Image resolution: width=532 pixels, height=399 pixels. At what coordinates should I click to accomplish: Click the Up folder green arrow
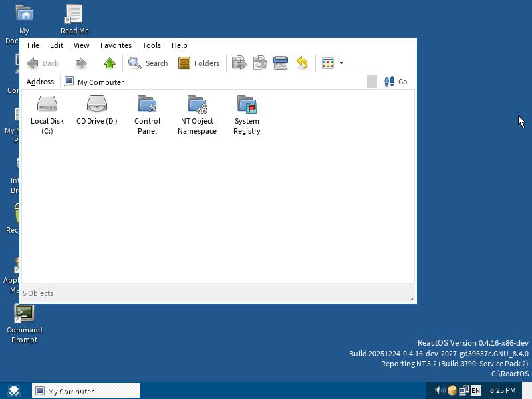click(x=110, y=63)
